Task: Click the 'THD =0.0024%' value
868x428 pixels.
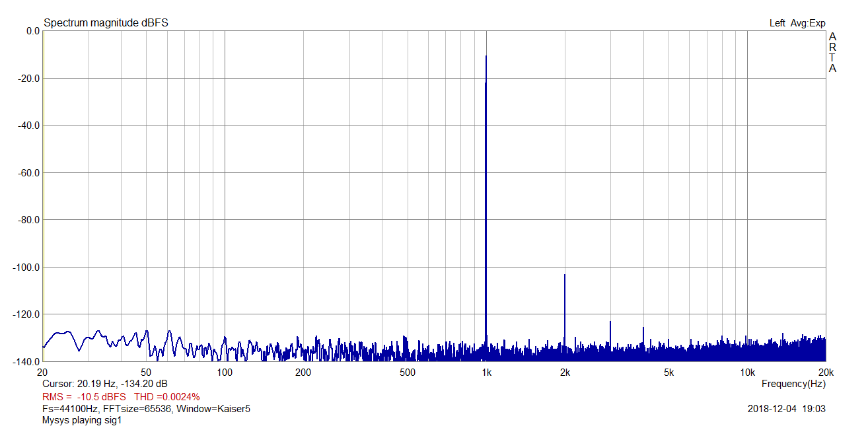Action: (167, 397)
